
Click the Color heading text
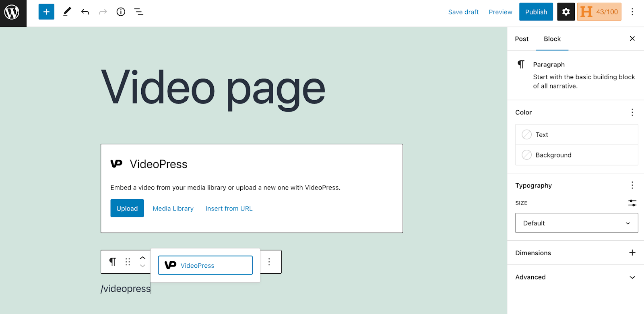[x=523, y=112]
